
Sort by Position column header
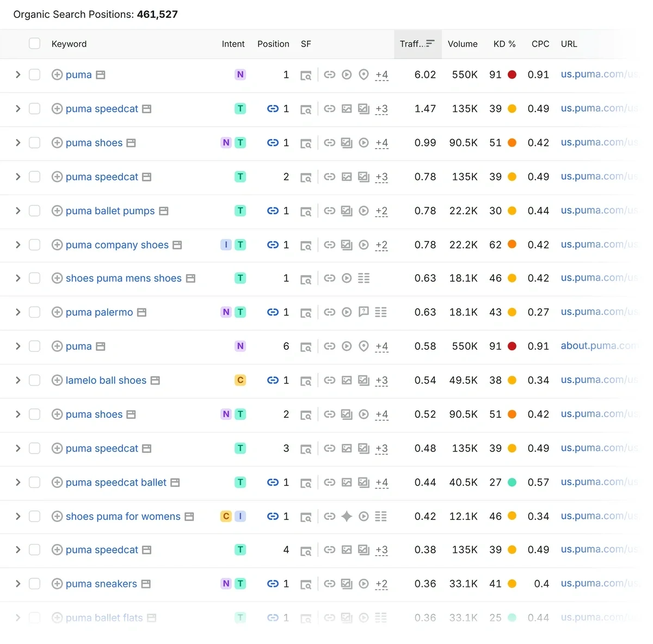(273, 44)
